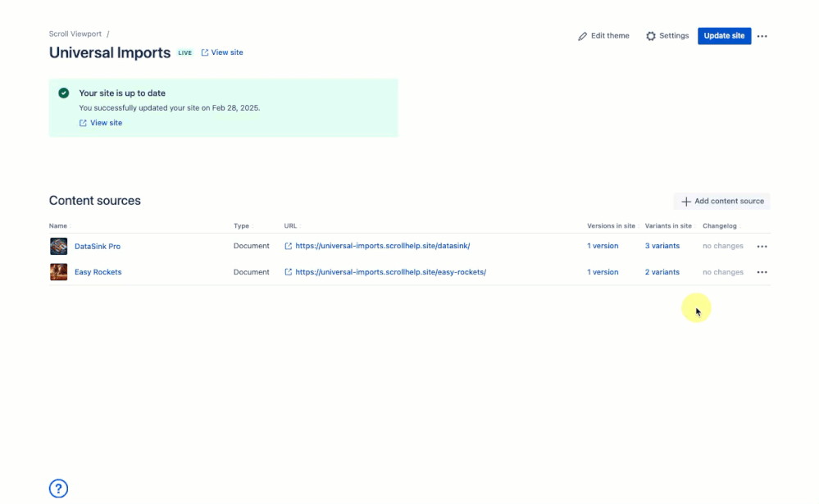819x504 pixels.
Task: Click 'Document' type in Easy Rockets row
Action: [x=251, y=272]
